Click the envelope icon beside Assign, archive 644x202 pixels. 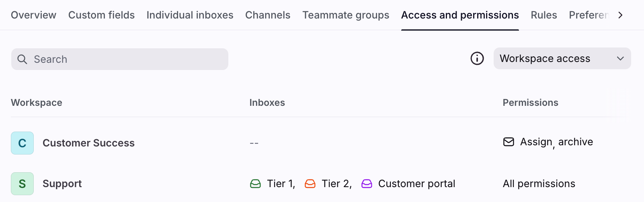point(509,142)
